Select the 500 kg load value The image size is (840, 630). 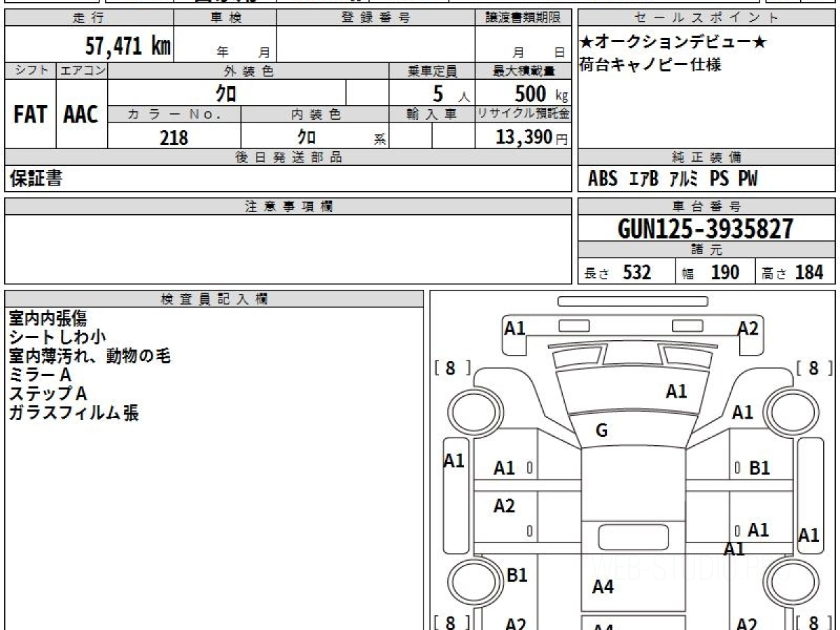(x=541, y=93)
